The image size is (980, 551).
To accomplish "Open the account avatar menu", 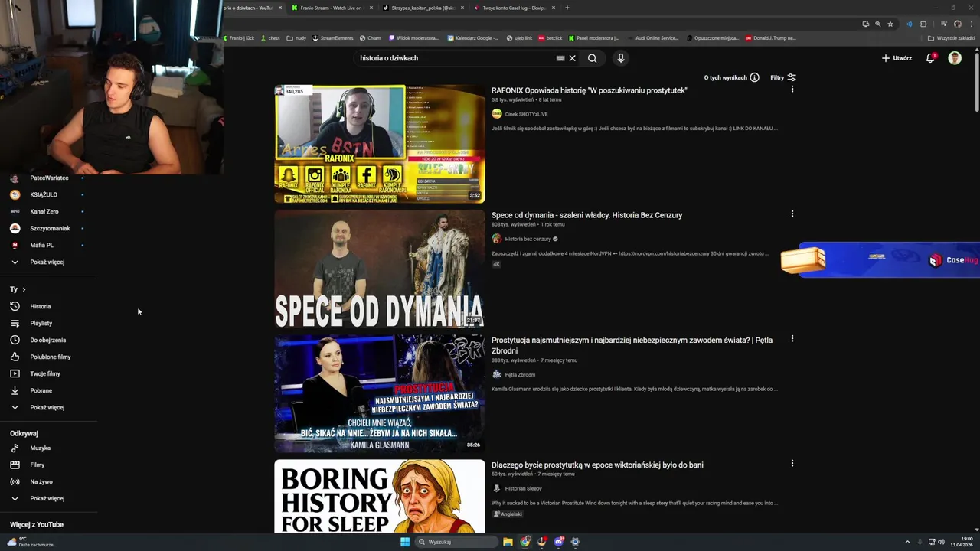I will 955,58.
